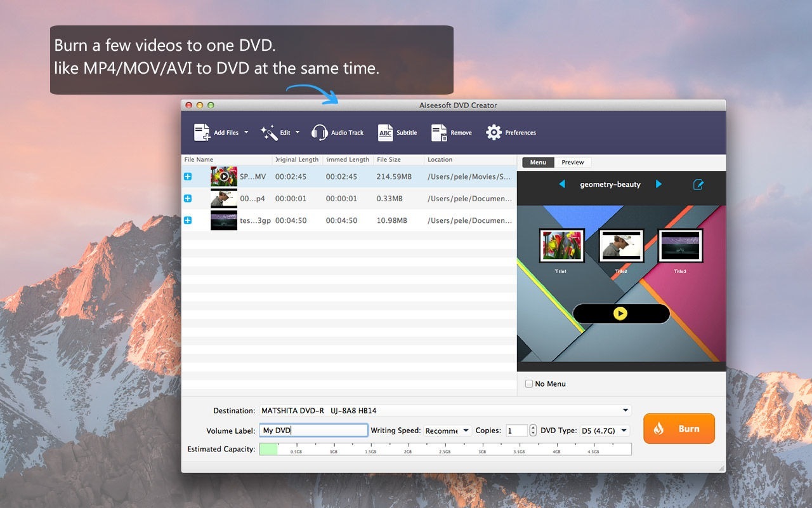Image resolution: width=812 pixels, height=508 pixels.
Task: Click the Volume Label text field
Action: pos(313,431)
